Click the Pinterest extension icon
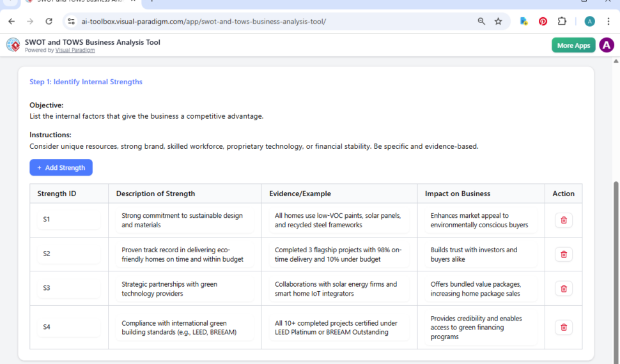 click(543, 21)
